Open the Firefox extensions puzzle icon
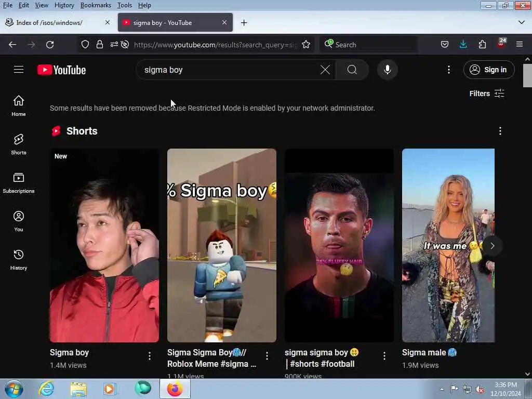This screenshot has width=532, height=399. 482,45
